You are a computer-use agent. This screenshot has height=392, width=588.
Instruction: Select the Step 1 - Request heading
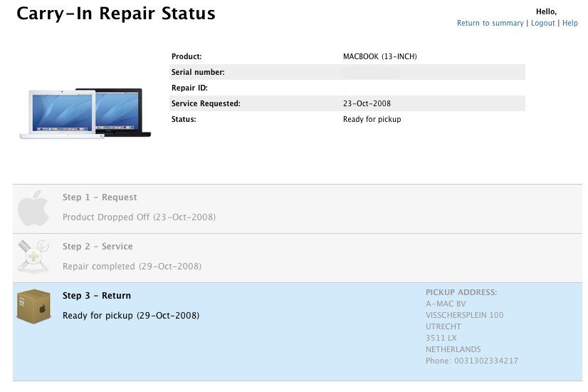tap(100, 197)
